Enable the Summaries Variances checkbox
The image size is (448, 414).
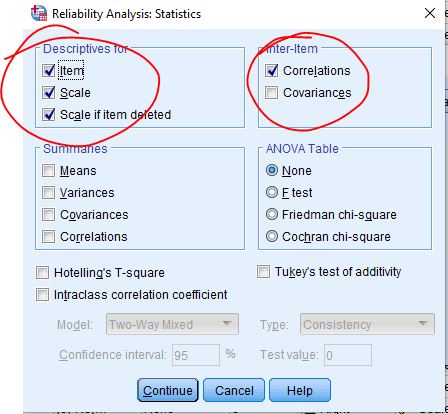[x=49, y=193]
